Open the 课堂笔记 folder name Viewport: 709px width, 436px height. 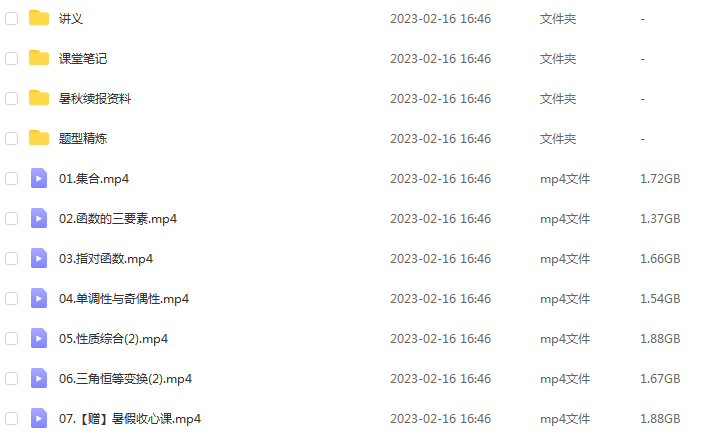(x=83, y=58)
